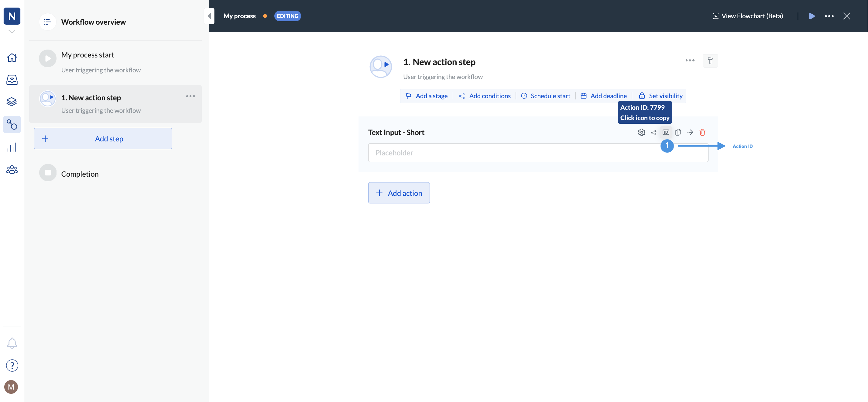
Task: Click the inbox icon in the left sidebar
Action: 12,80
